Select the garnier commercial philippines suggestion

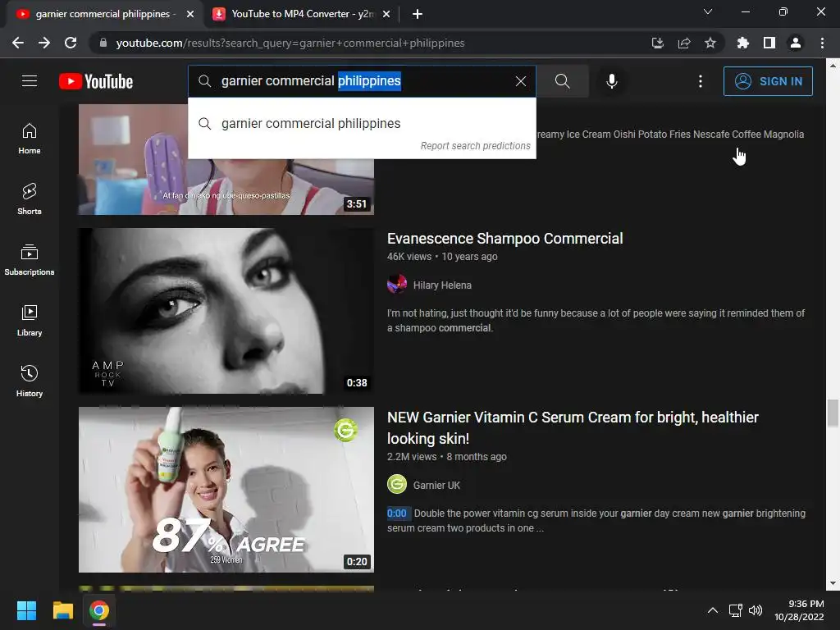(362, 124)
